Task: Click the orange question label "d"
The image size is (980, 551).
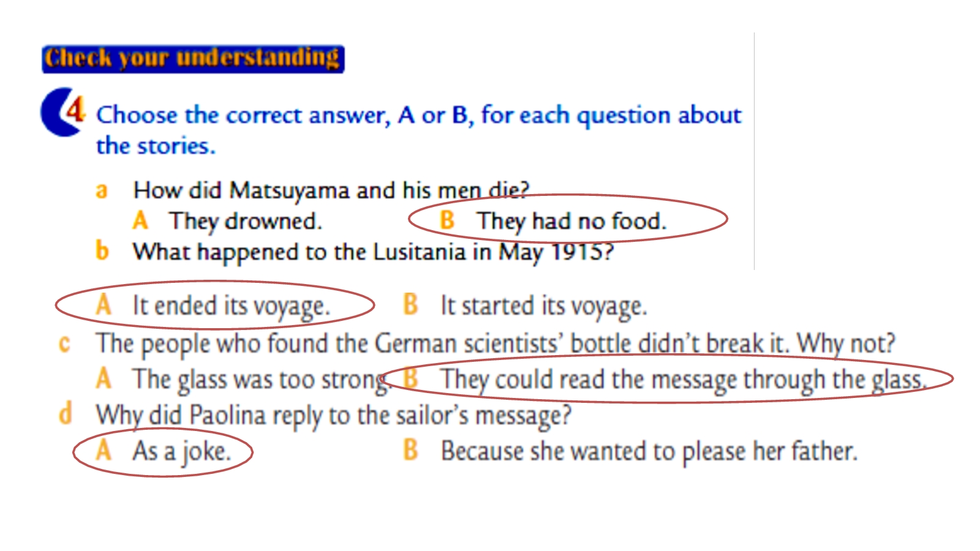Action: [65, 414]
